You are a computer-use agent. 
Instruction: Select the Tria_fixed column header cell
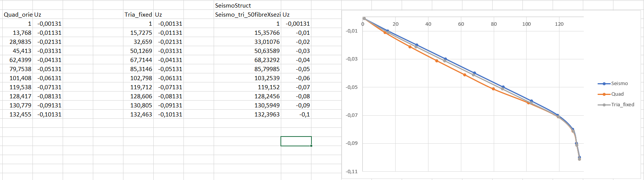(x=138, y=14)
